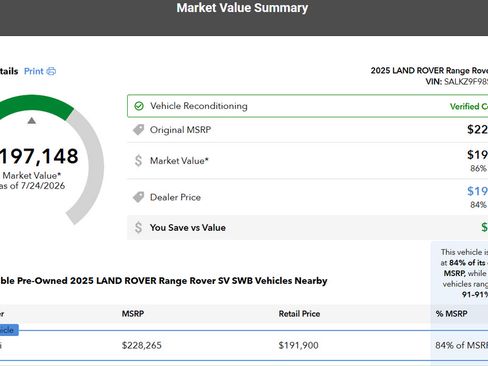Click the dollar icon beside You Save vs Value
The image size is (488, 366).
[x=138, y=228]
